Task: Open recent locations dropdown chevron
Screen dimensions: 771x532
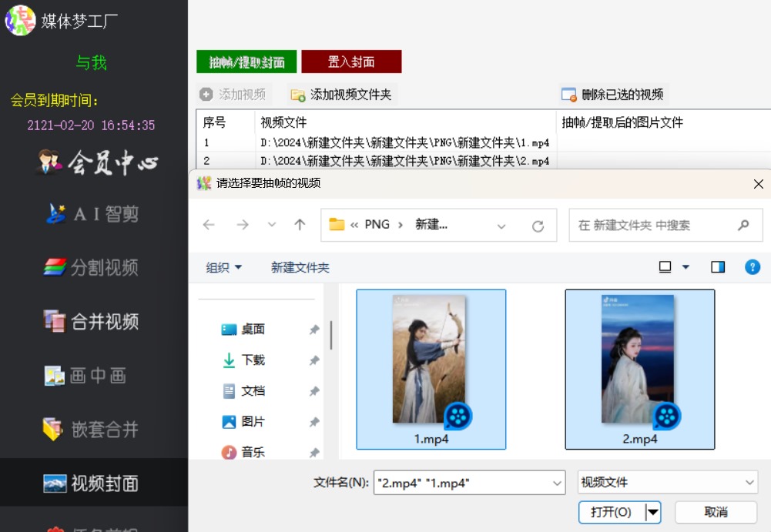Action: click(x=271, y=225)
